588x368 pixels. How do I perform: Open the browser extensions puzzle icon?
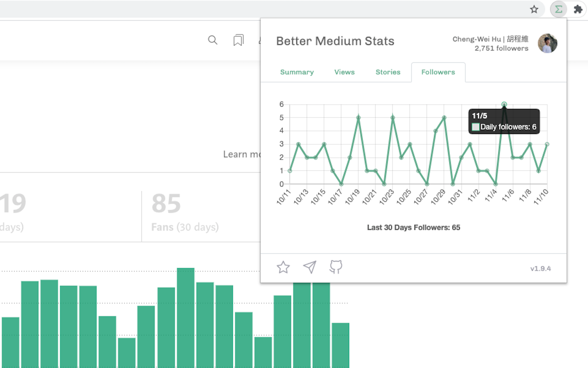tap(578, 9)
